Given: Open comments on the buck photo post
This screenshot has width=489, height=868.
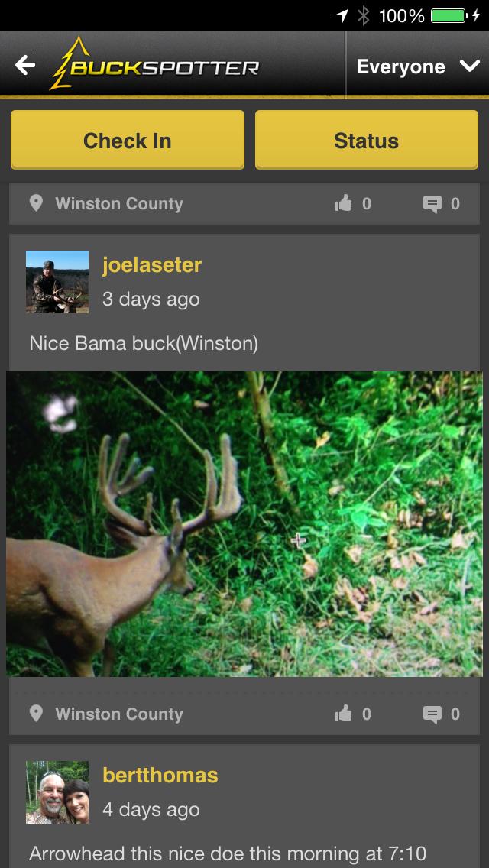Looking at the screenshot, I should click(x=433, y=204).
